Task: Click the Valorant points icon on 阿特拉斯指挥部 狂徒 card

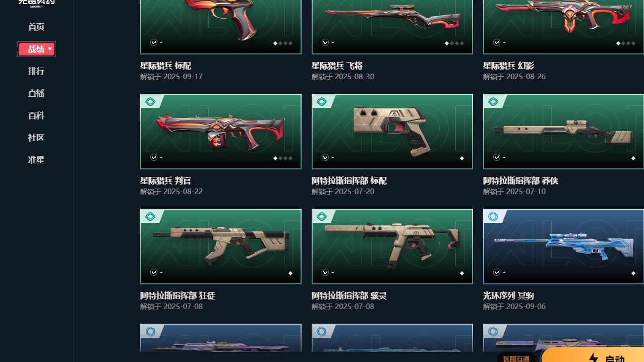Action: 154,272
